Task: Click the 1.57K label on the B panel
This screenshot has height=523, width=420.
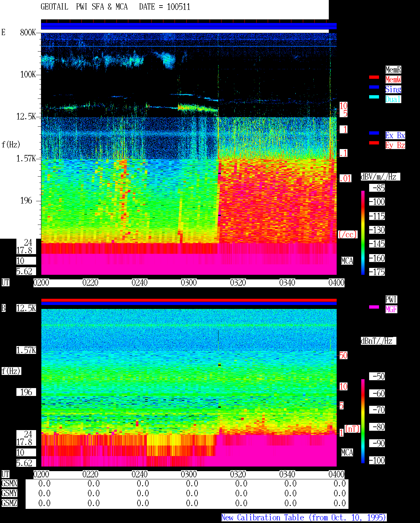Action: (x=26, y=350)
